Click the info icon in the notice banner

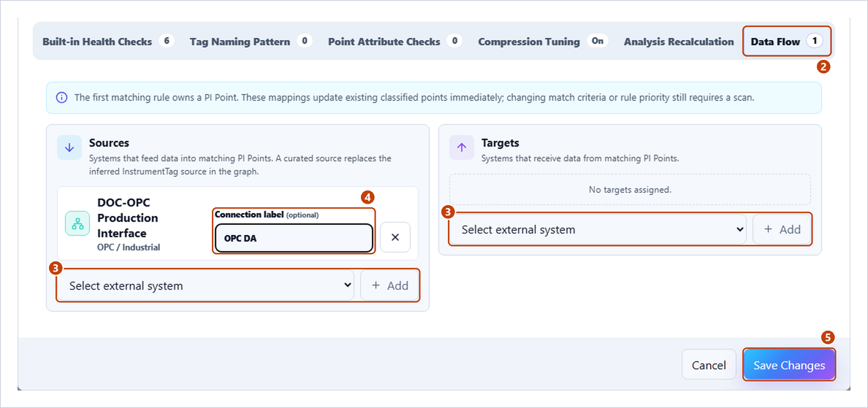click(62, 98)
